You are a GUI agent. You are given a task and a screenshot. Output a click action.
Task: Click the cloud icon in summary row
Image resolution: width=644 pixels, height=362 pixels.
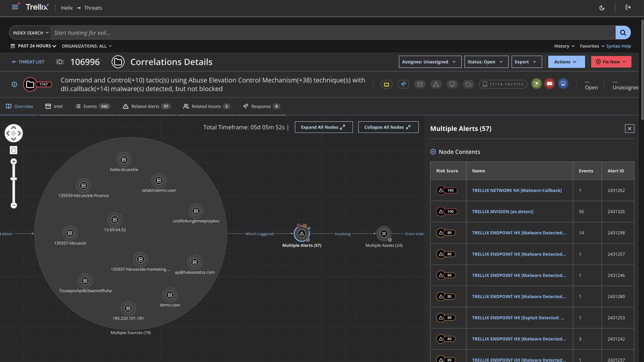(468, 84)
